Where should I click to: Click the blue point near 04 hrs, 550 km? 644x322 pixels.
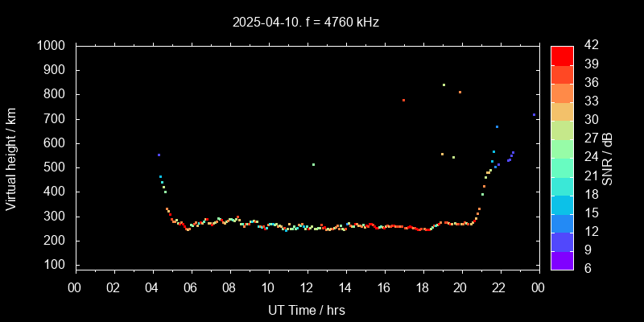pos(159,155)
